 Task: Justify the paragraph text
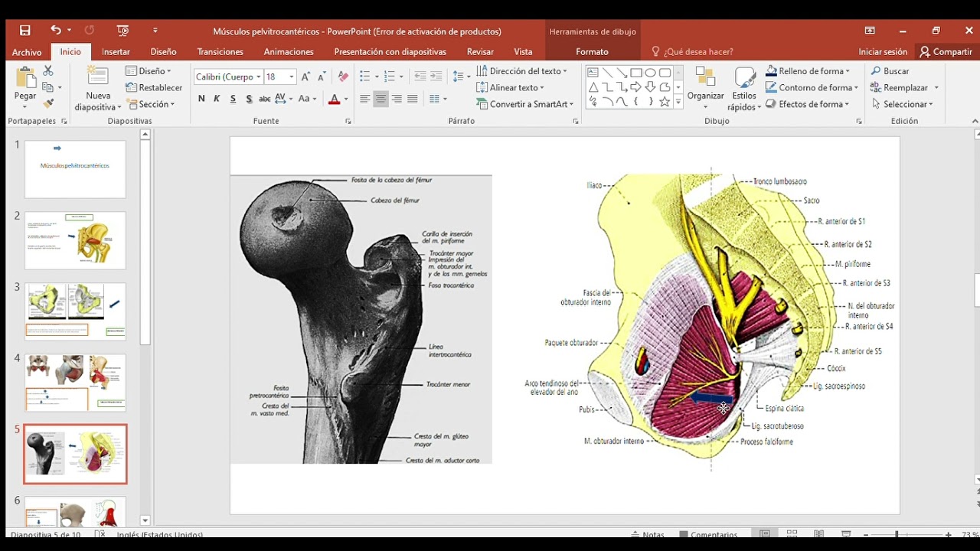[413, 99]
